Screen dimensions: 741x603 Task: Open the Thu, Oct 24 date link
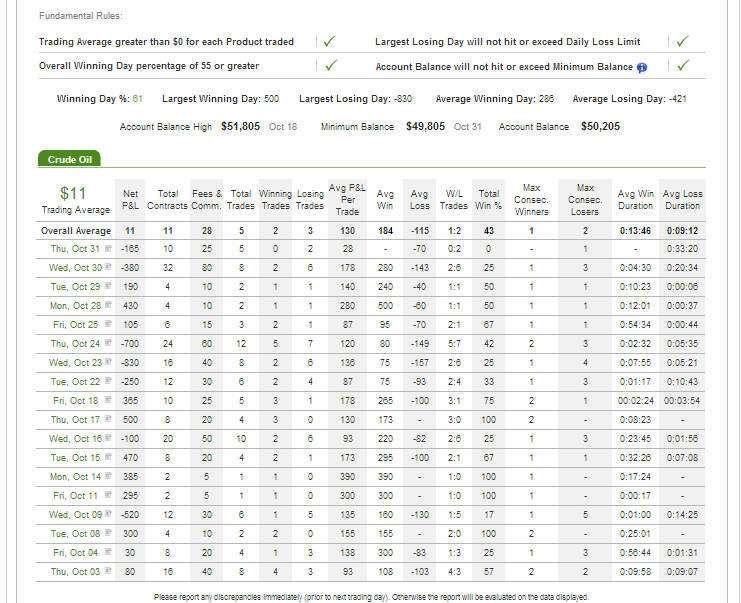pyautogui.click(x=75, y=344)
